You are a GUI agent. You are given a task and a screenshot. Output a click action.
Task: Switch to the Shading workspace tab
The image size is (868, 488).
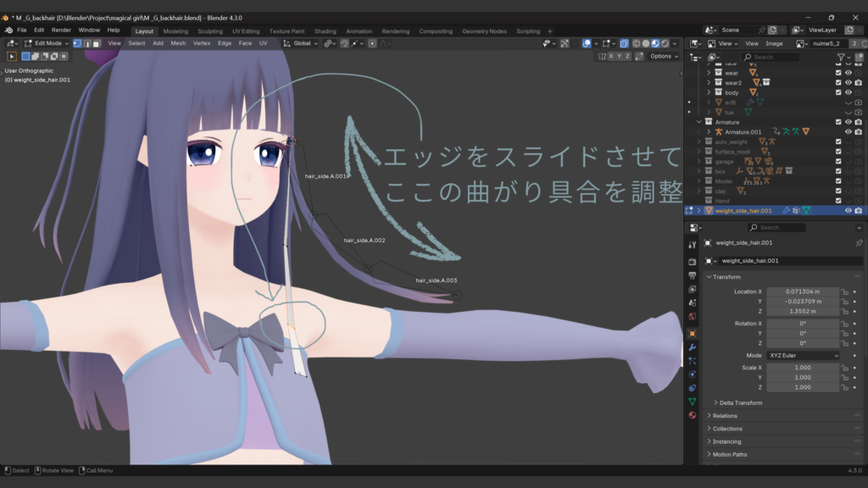point(325,30)
